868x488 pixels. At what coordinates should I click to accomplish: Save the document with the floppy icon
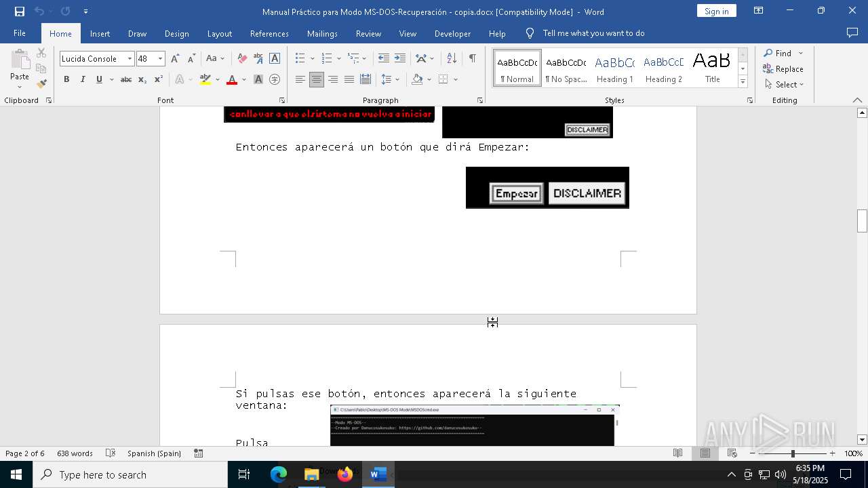[19, 12]
